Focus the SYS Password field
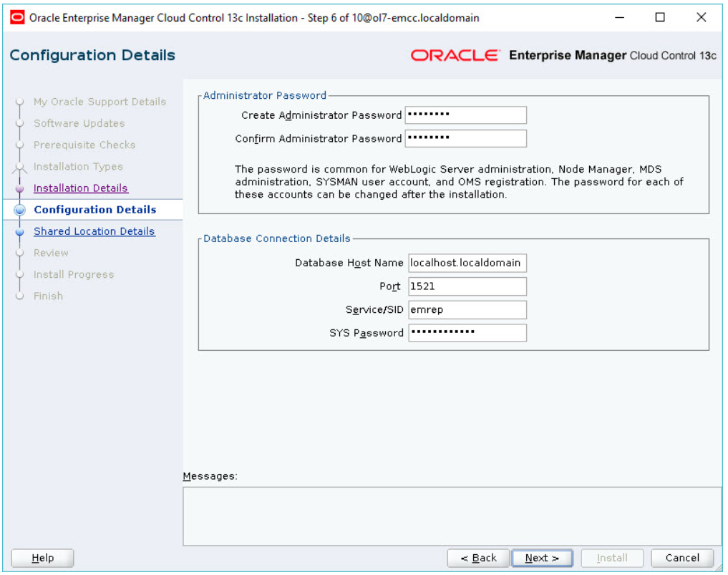This screenshot has height=575, width=728. coord(467,332)
